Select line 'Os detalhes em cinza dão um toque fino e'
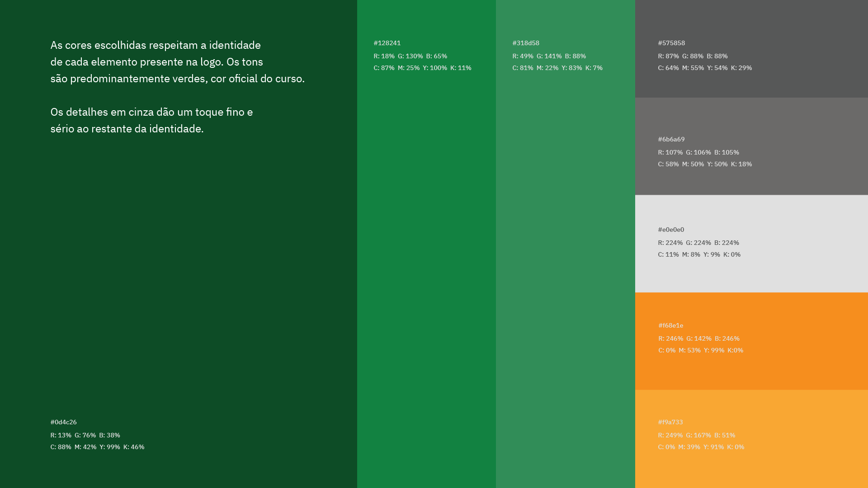The image size is (868, 488). (152, 112)
